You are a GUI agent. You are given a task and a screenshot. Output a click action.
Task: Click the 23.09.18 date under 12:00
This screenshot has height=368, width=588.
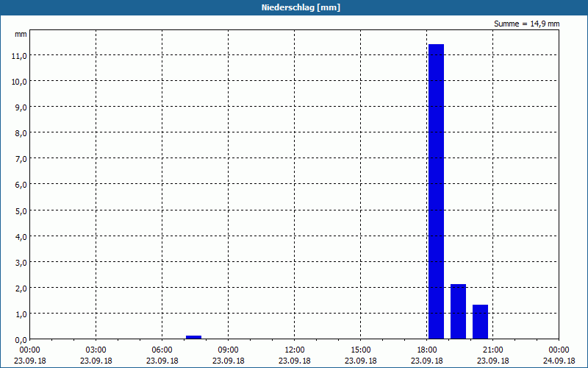295,361
